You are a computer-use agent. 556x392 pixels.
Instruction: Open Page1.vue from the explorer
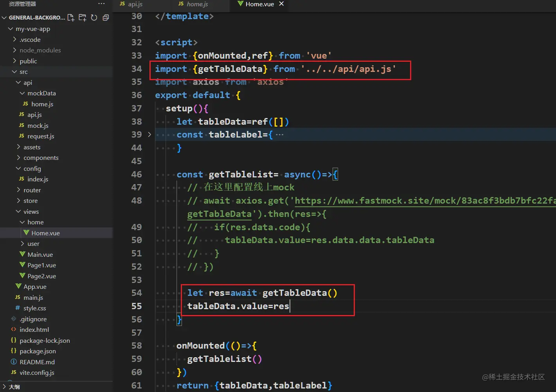41,265
